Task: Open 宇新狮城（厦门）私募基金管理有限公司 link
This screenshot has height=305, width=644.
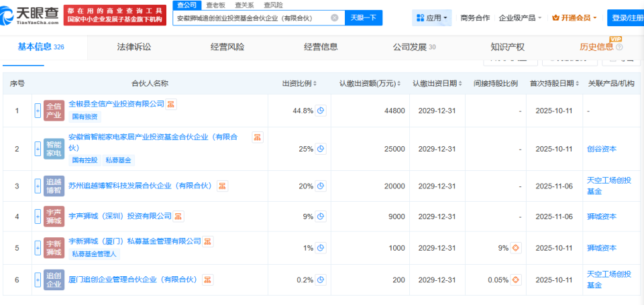Action: (x=135, y=241)
